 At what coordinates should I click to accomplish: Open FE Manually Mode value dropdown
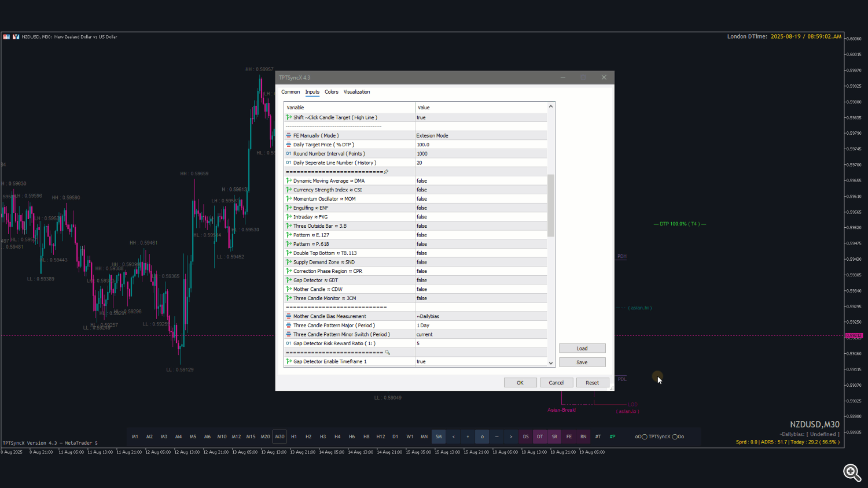480,136
